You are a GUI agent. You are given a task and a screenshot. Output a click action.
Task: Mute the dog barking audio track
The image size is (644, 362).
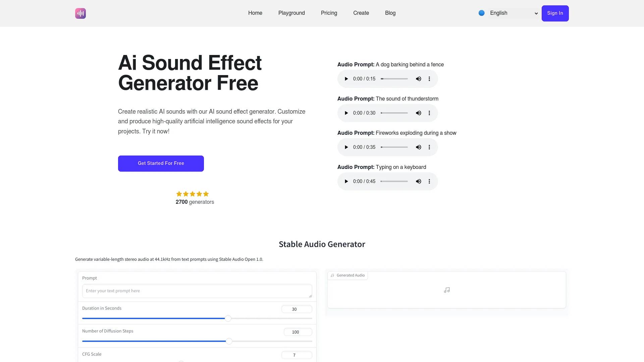coord(418,79)
